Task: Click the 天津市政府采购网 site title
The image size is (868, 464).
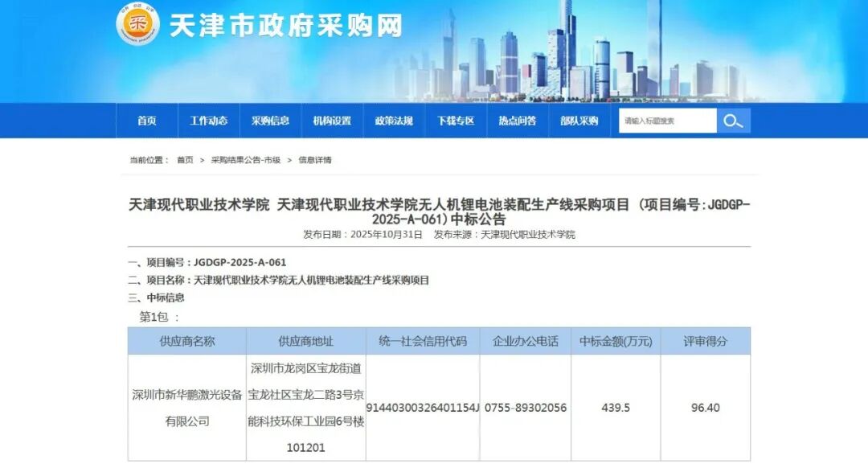Action: (x=285, y=25)
